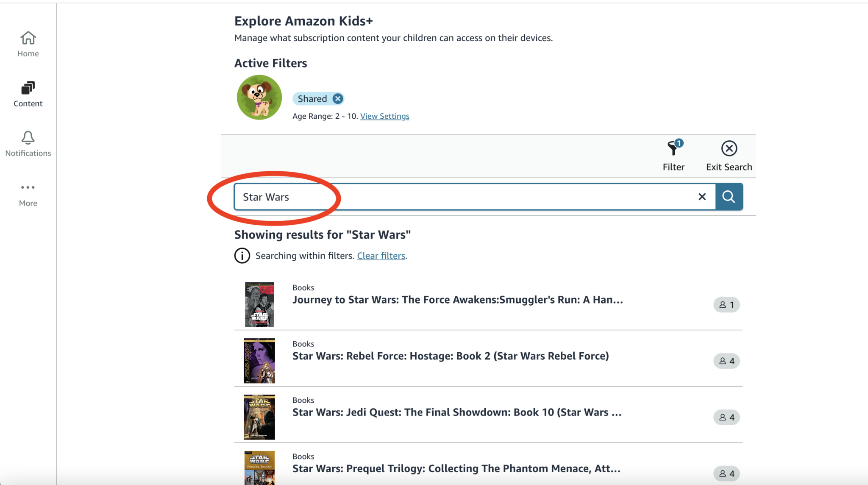This screenshot has height=485, width=868.
Task: Click the Clear filters link
Action: (x=381, y=255)
